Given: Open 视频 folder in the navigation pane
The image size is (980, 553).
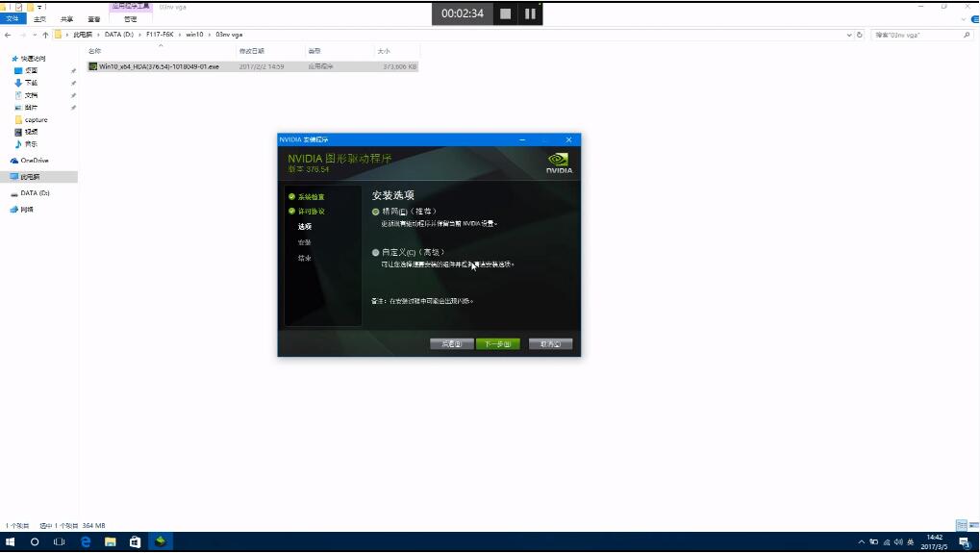Looking at the screenshot, I should tap(31, 132).
